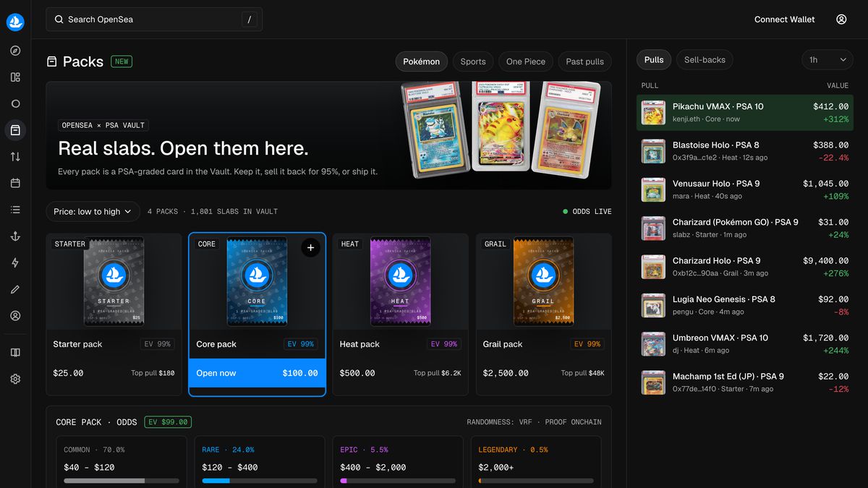The width and height of the screenshot is (868, 488).
Task: Open the Core pack now for $100.00
Action: click(257, 373)
